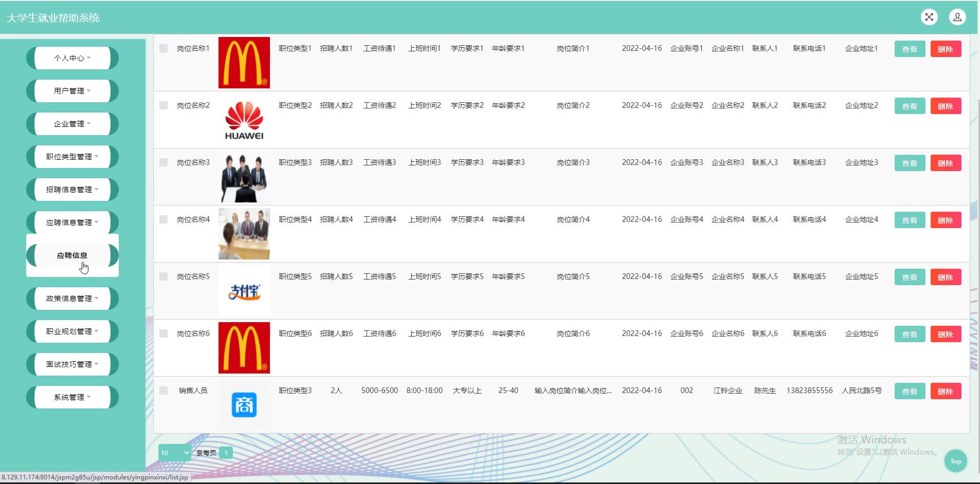Image resolution: width=980 pixels, height=484 pixels.
Task: Select checkbox for 岗位名称5 row
Action: tap(164, 276)
